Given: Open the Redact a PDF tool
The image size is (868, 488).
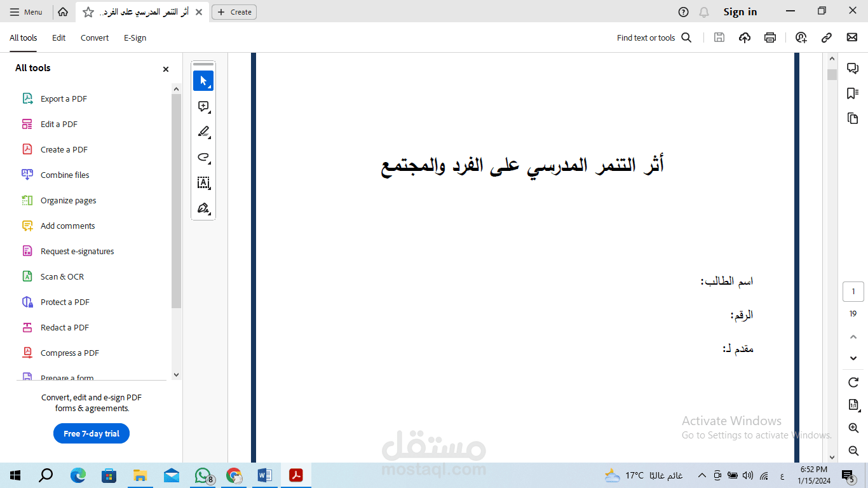Looking at the screenshot, I should click(x=65, y=327).
